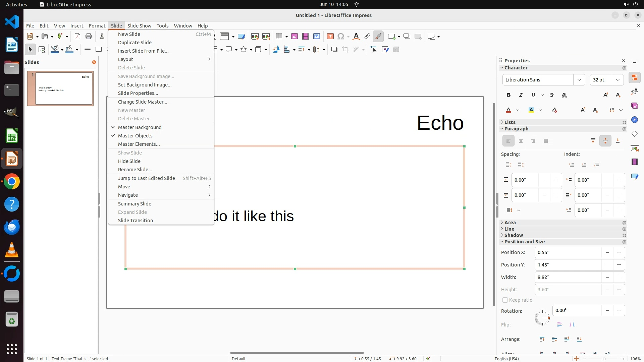644x362 pixels.
Task: Increase Position X with plus button
Action: 619,252
